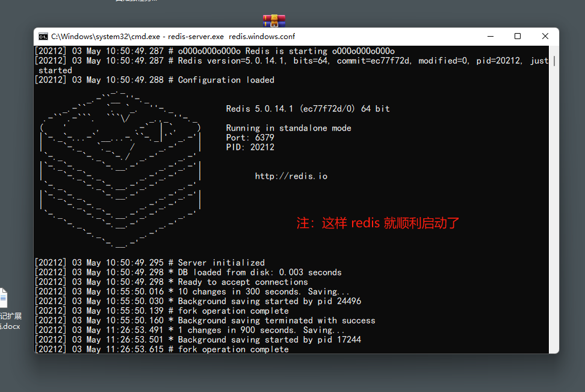585x392 pixels.
Task: Click the 'PID: 20212' line
Action: pos(250,147)
